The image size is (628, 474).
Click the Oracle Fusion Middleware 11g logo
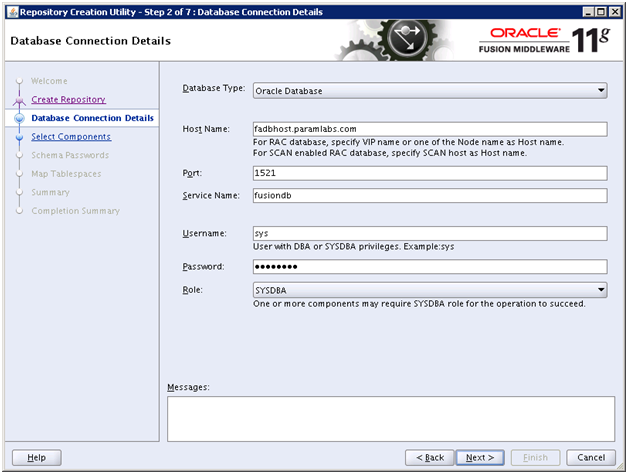(x=544, y=40)
